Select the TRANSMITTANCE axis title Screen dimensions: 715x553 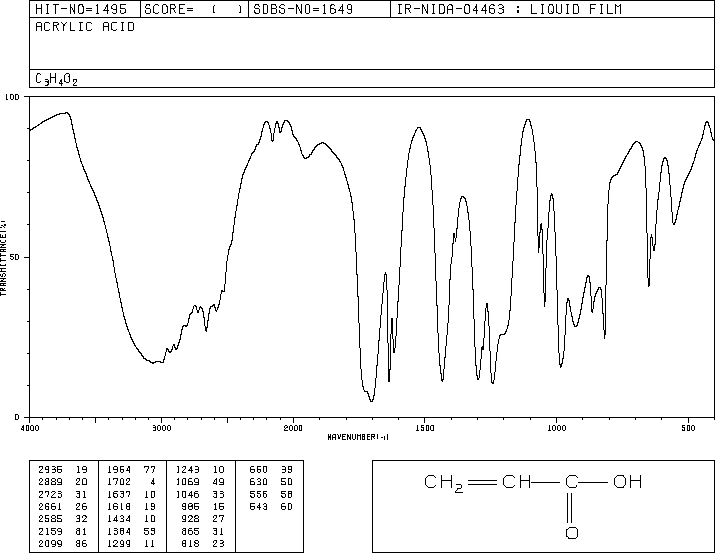3,258
